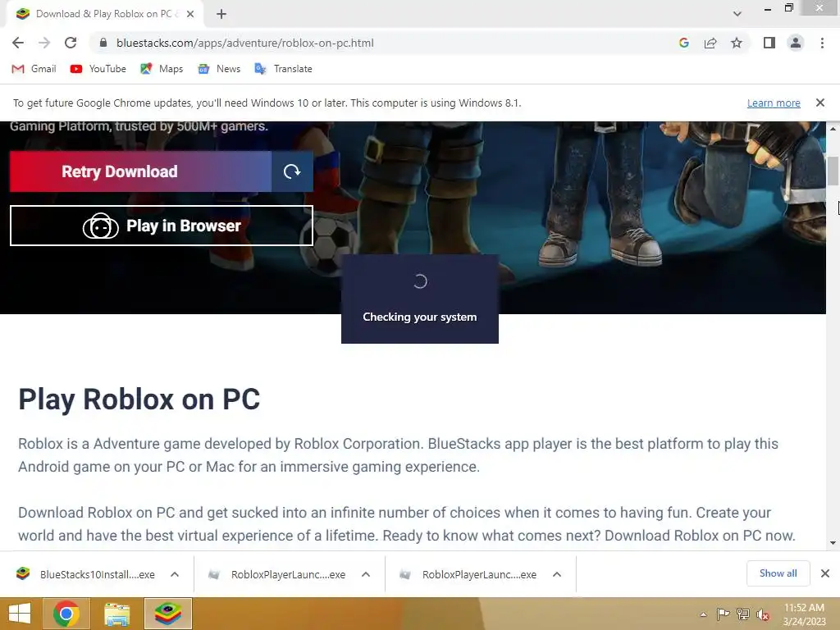Open BlueStacks from the taskbar
Image resolution: width=840 pixels, height=630 pixels.
[167, 614]
